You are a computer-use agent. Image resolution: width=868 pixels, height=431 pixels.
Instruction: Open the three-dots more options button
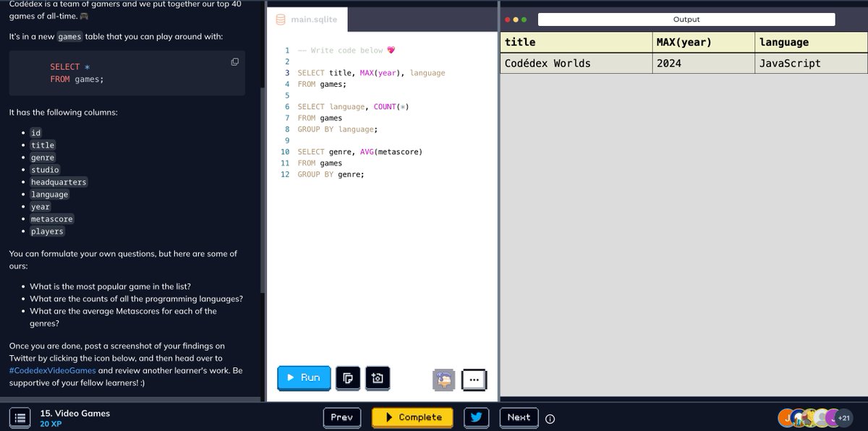tap(474, 379)
